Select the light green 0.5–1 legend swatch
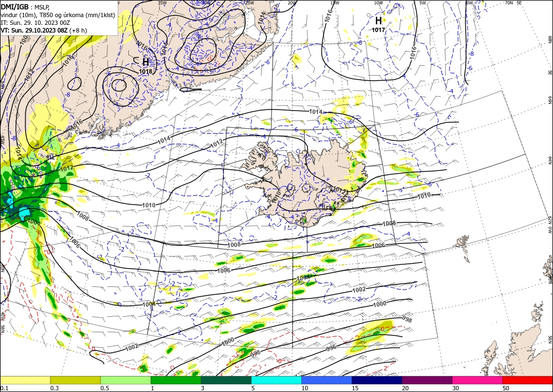The width and height of the screenshot is (553, 392). click(126, 380)
